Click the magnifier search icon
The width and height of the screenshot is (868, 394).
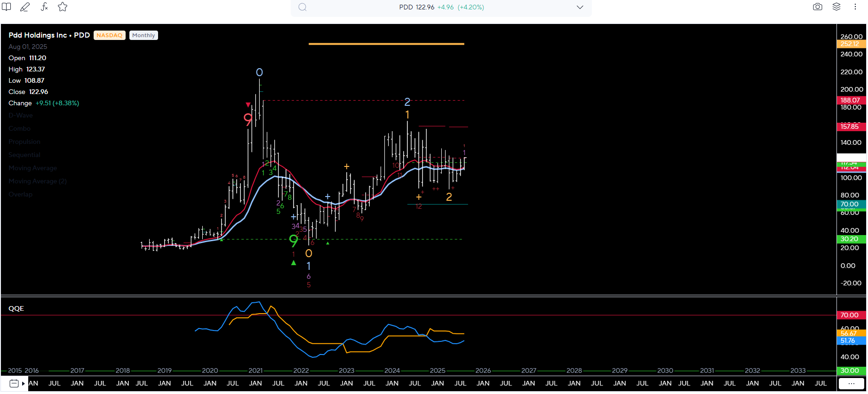pyautogui.click(x=303, y=7)
